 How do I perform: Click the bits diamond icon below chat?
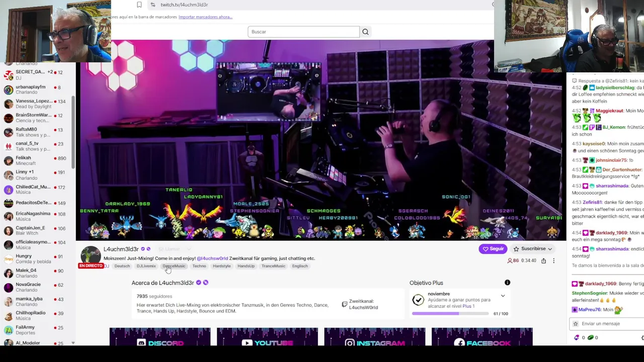point(577,338)
